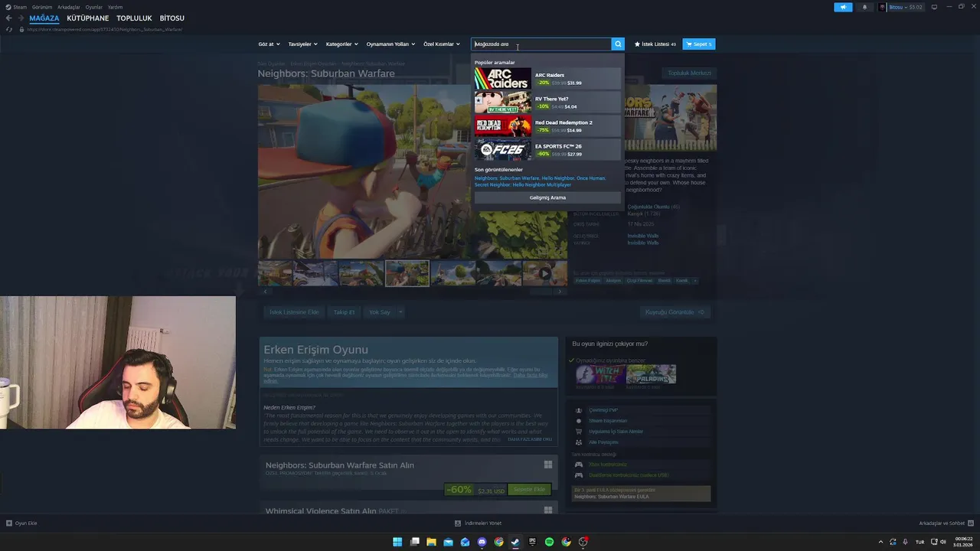Click the magnifier search button
Viewport: 980px width, 551px height.
click(618, 44)
